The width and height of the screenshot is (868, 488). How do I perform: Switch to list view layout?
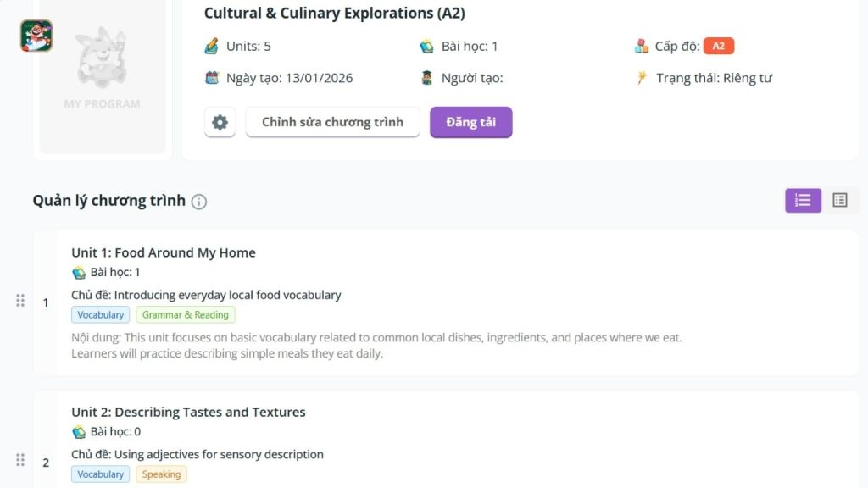coord(803,200)
